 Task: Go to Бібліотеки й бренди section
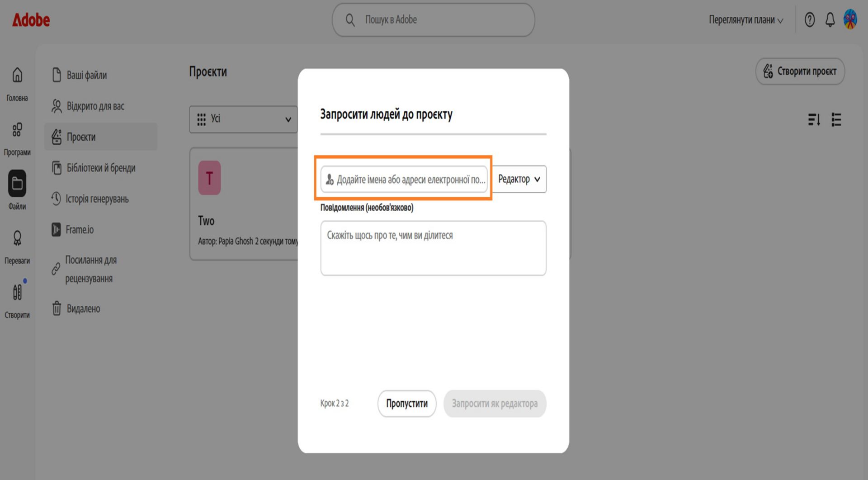[x=101, y=168]
